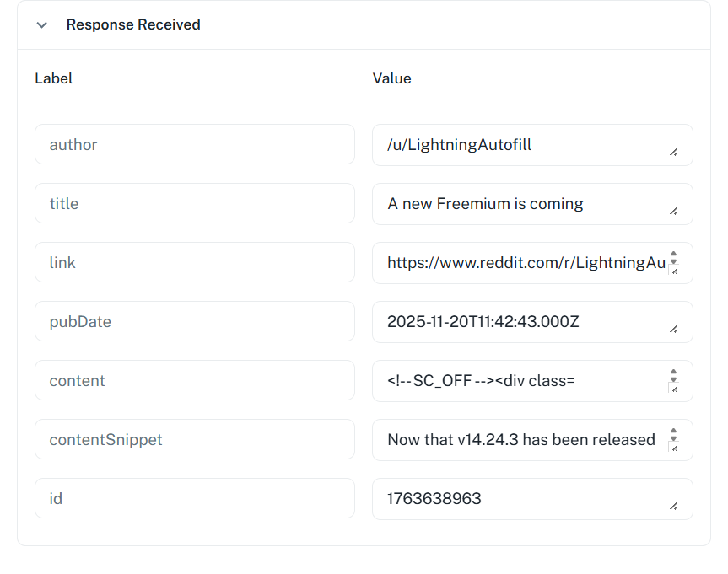
Task: Click the 2025-11-20 pubDate value field
Action: (523, 322)
